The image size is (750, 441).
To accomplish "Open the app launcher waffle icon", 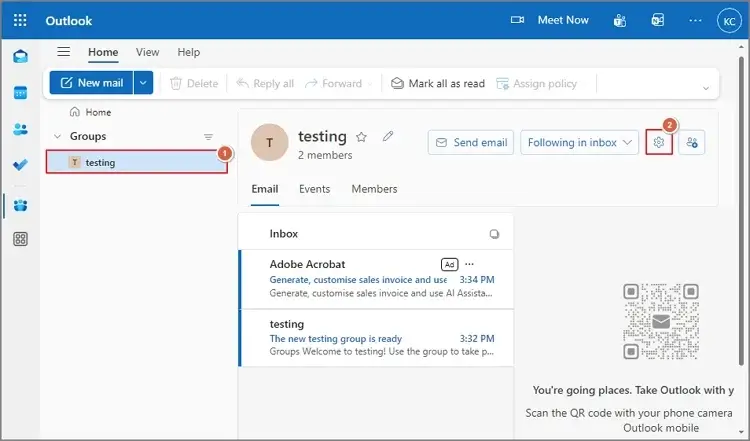I will 21,21.
